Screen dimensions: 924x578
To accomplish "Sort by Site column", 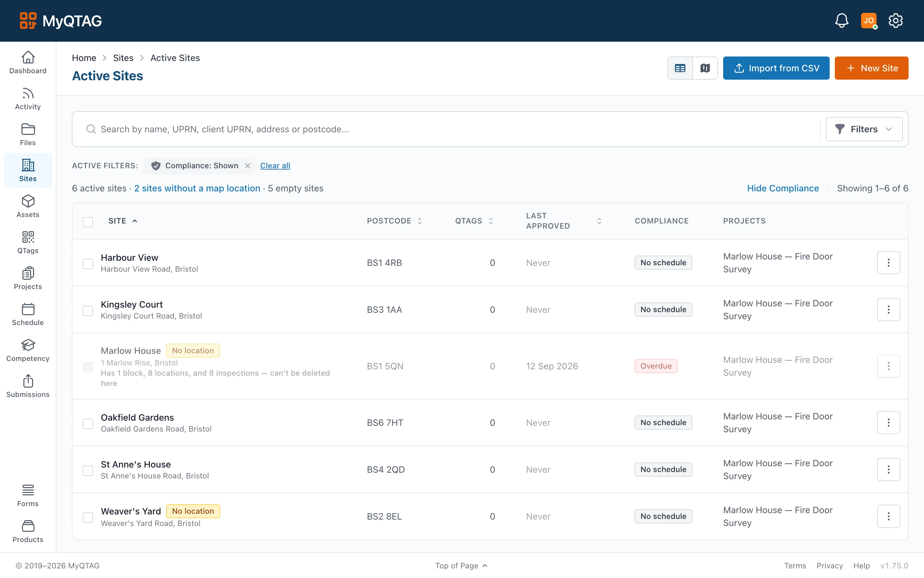I will click(x=123, y=221).
